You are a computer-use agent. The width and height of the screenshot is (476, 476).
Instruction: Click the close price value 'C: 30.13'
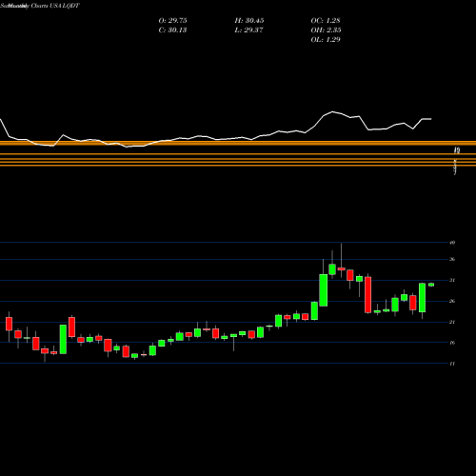click(x=172, y=30)
